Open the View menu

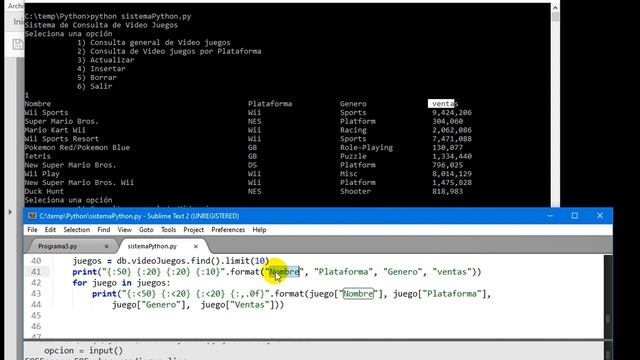click(124, 230)
